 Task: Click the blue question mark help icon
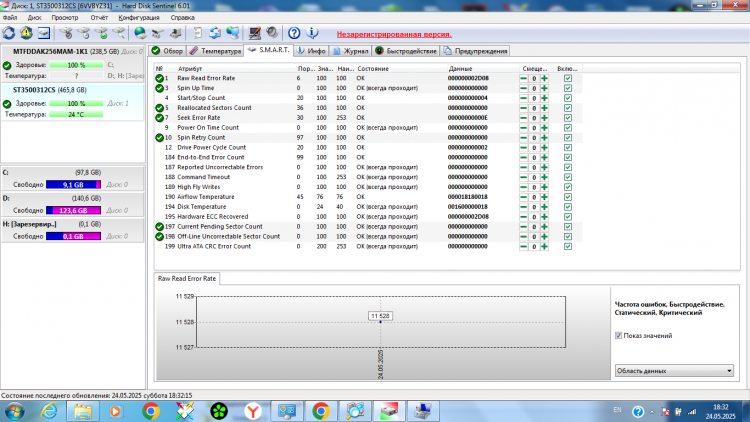(294, 33)
